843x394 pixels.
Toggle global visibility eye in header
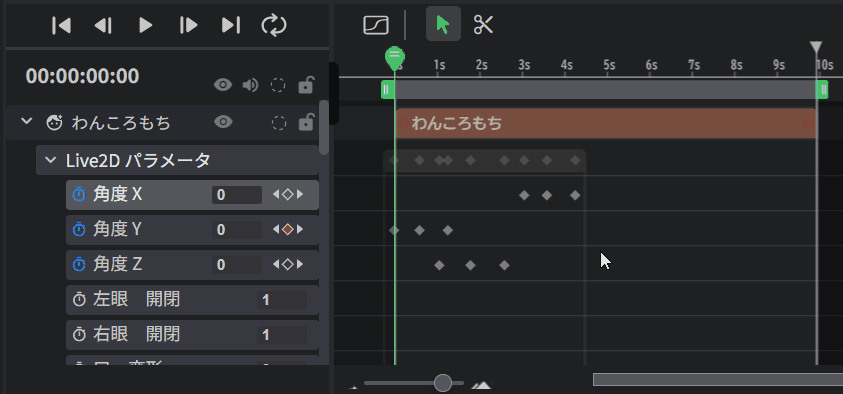point(223,85)
